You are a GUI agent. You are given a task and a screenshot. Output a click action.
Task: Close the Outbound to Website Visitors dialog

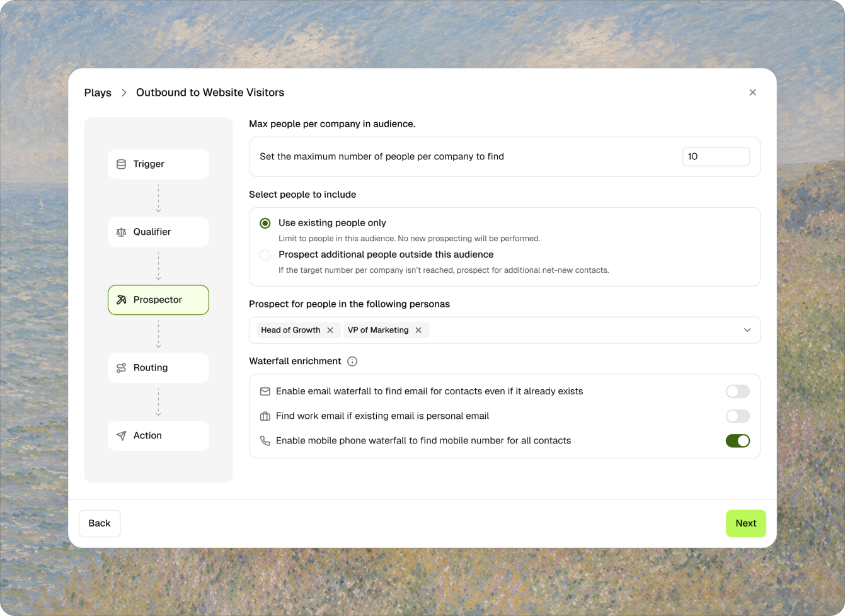752,93
